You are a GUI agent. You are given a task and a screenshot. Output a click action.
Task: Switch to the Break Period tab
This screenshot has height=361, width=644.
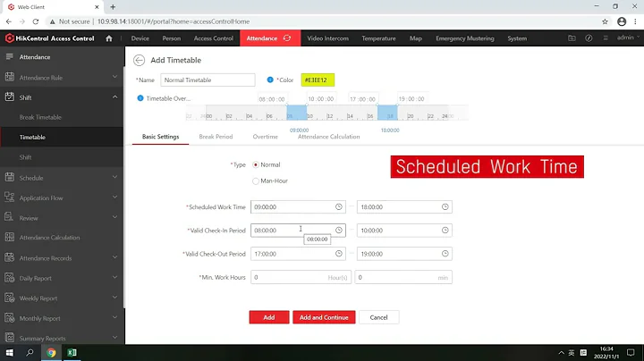pyautogui.click(x=216, y=137)
